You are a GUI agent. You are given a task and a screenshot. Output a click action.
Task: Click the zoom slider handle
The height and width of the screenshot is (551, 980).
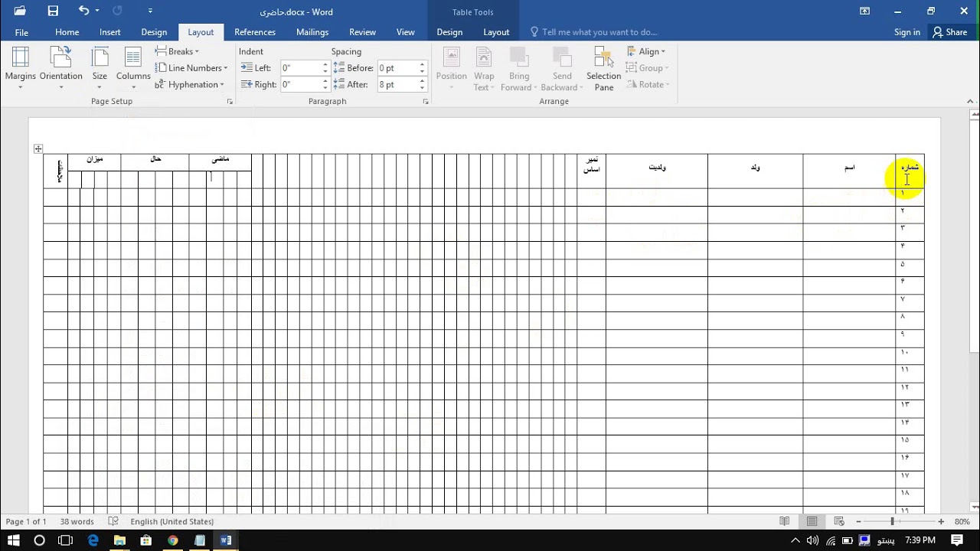[892, 522]
